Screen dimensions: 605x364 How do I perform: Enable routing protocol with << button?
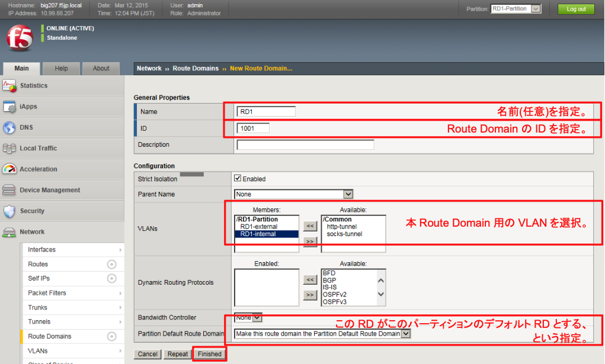[310, 279]
